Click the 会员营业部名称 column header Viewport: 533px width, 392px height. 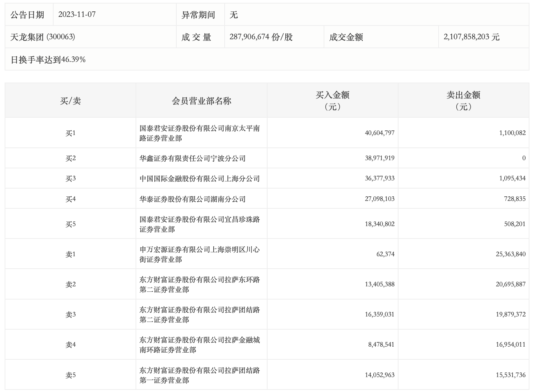point(201,101)
